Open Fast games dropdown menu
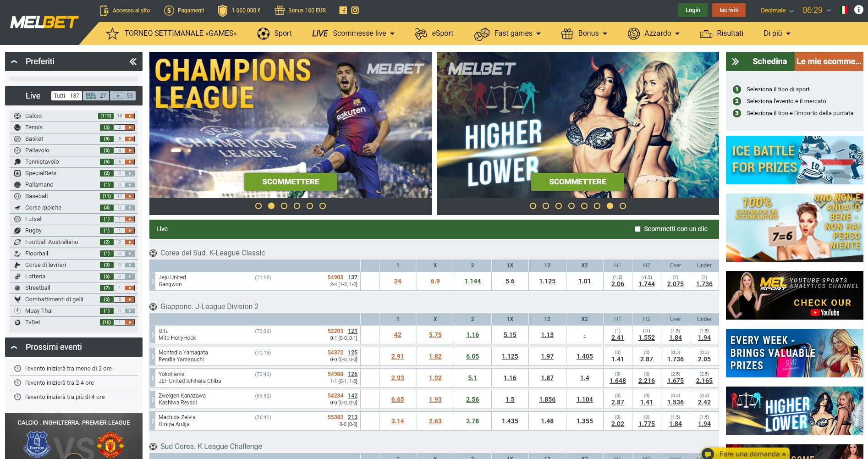Viewport: 868px width, 459px height. pyautogui.click(x=507, y=33)
